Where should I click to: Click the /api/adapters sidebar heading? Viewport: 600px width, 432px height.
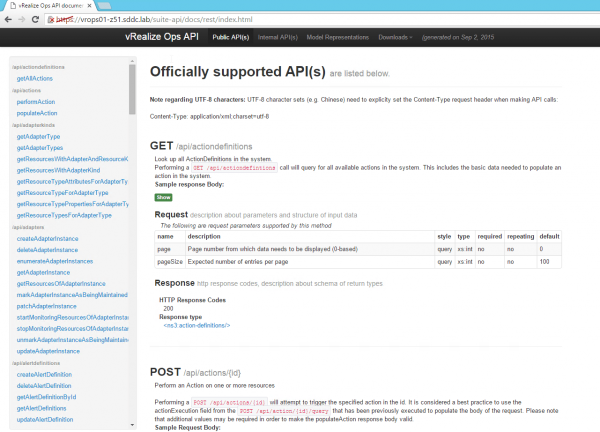[28, 227]
